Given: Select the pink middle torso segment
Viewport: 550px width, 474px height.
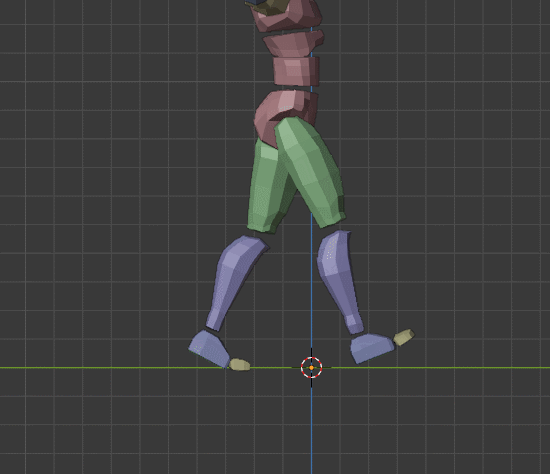Looking at the screenshot, I should click(x=293, y=43).
